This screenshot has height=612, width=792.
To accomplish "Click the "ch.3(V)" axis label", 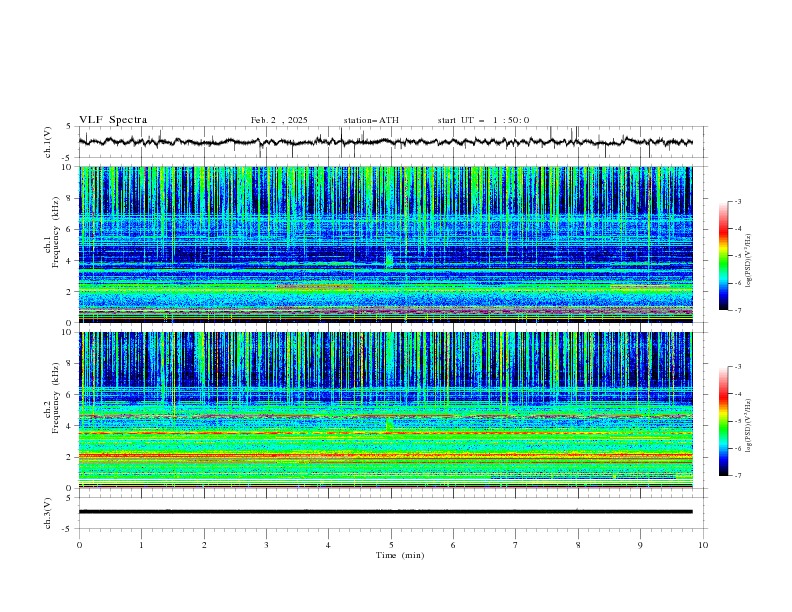I will (48, 513).
